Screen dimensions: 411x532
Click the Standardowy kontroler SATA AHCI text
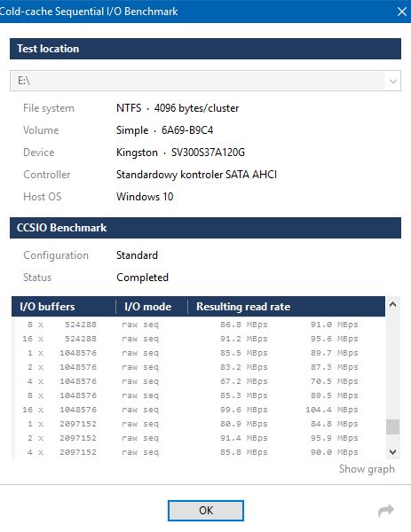tap(196, 175)
